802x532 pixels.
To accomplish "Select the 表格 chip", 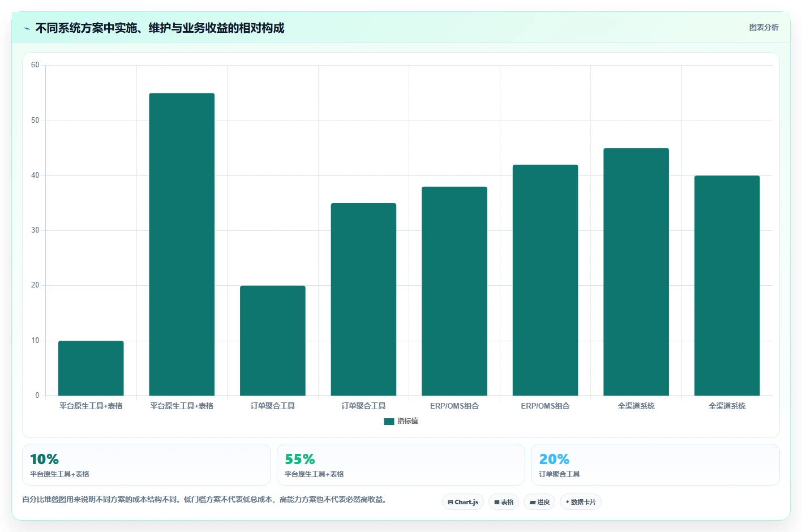I will tap(504, 502).
